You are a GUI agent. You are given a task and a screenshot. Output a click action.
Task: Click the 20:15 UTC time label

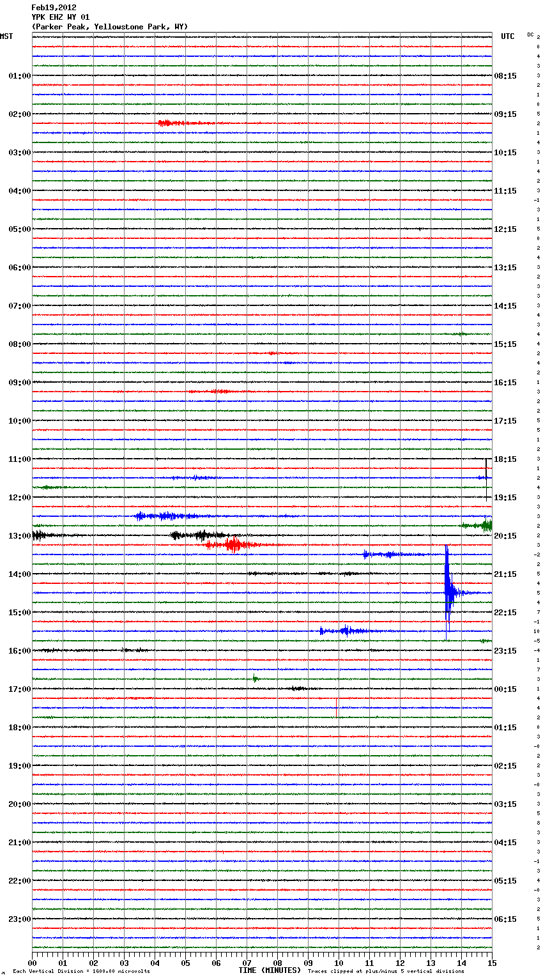point(505,536)
